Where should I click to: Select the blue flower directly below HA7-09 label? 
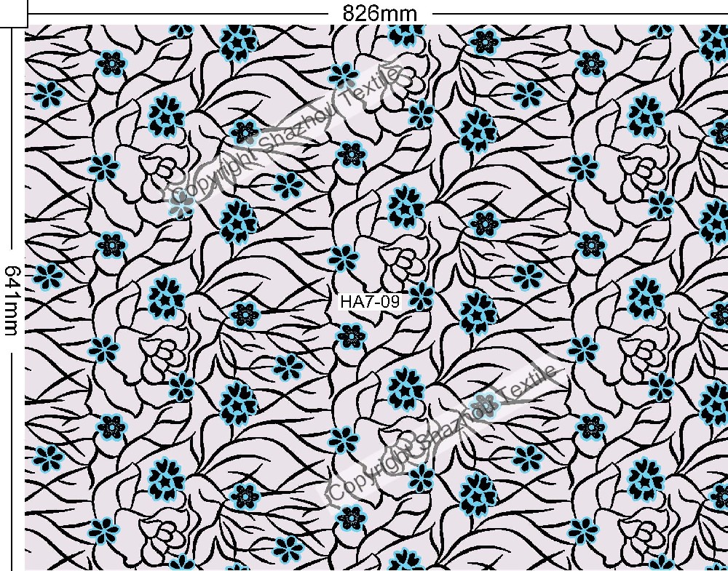pos(352,336)
